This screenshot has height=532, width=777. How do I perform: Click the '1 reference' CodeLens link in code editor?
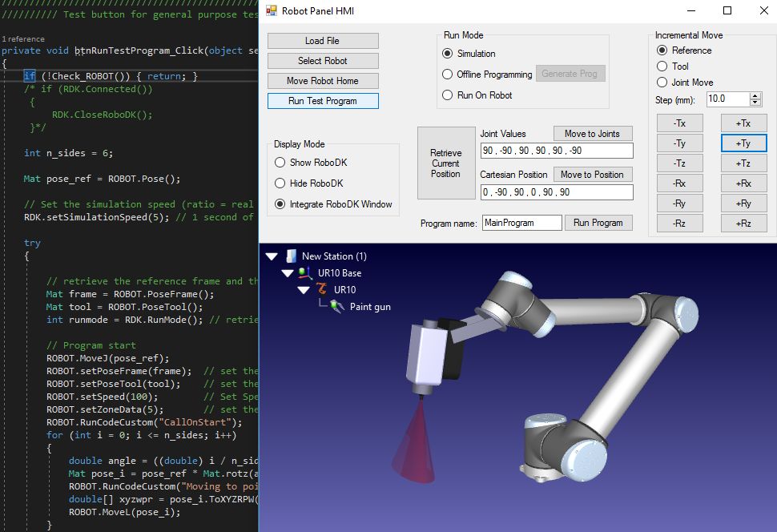(22, 38)
